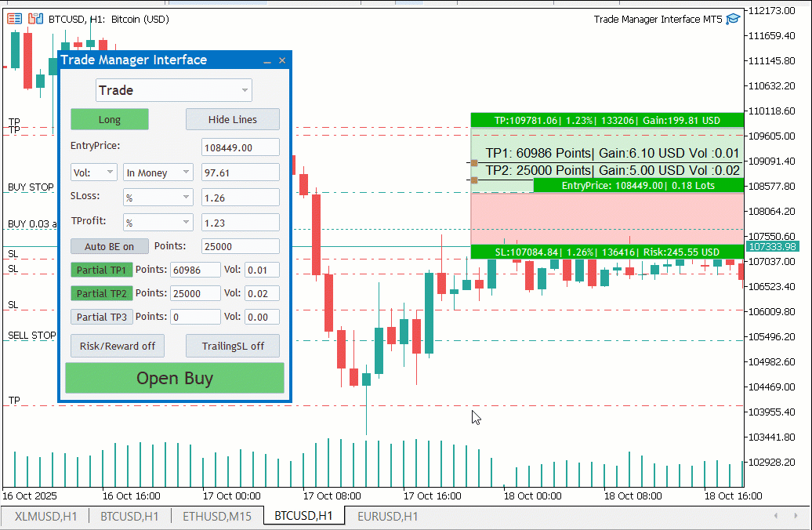Disable the Partial TP1 toggle
Viewport: 812px width, 530px height.
(x=101, y=269)
